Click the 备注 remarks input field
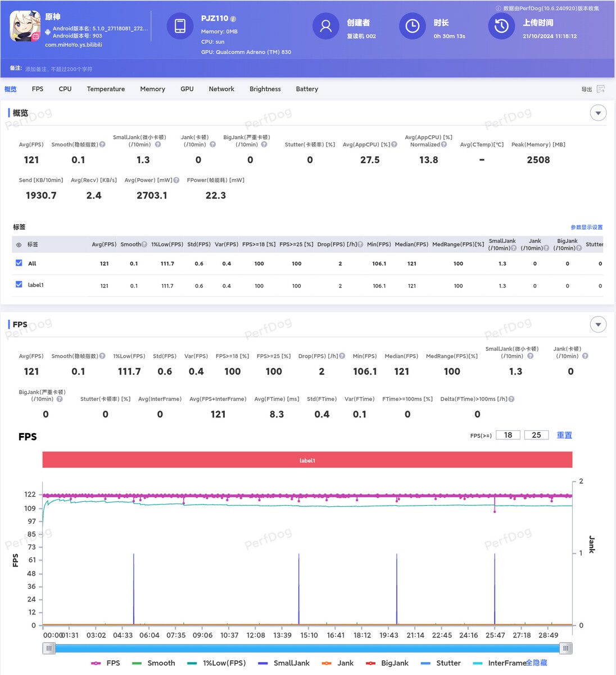The width and height of the screenshot is (616, 675). point(59,69)
